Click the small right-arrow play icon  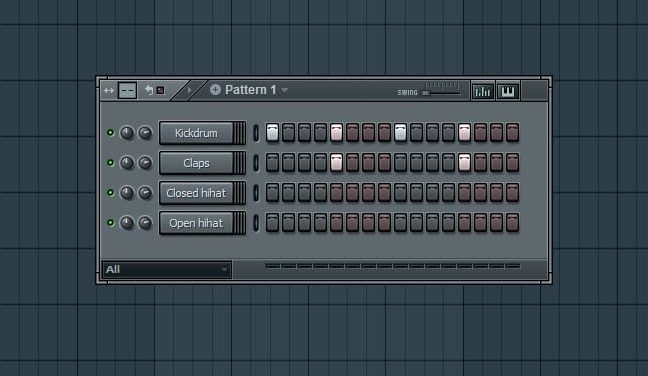click(189, 90)
